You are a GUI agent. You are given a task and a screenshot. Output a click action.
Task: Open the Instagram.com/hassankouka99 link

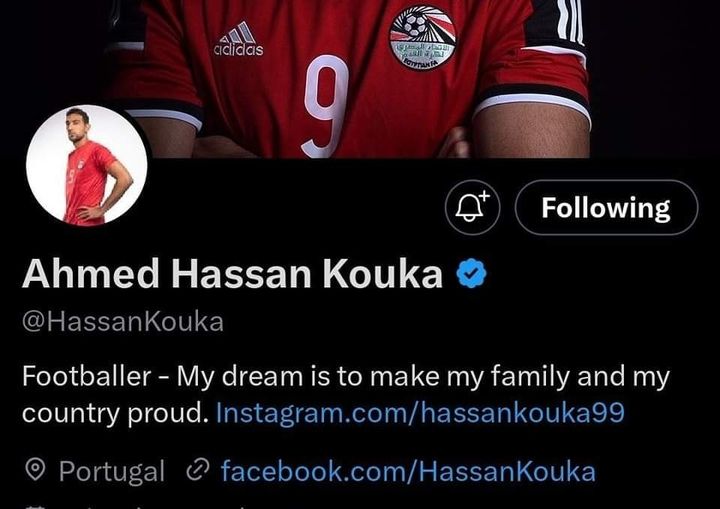pos(420,412)
